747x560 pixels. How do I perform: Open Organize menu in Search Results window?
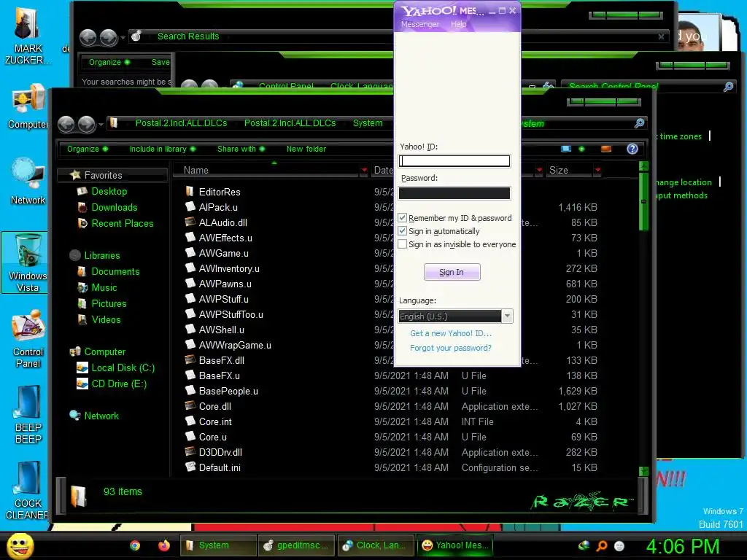click(x=109, y=63)
